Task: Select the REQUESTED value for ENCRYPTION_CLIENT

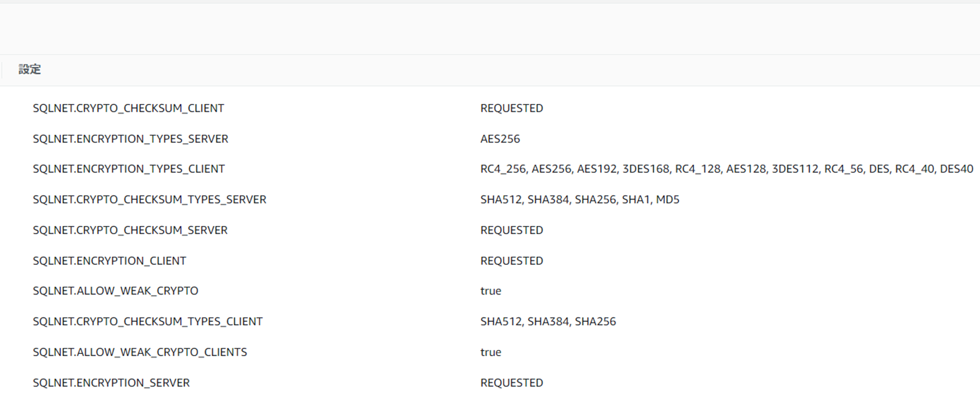Action: (511, 261)
